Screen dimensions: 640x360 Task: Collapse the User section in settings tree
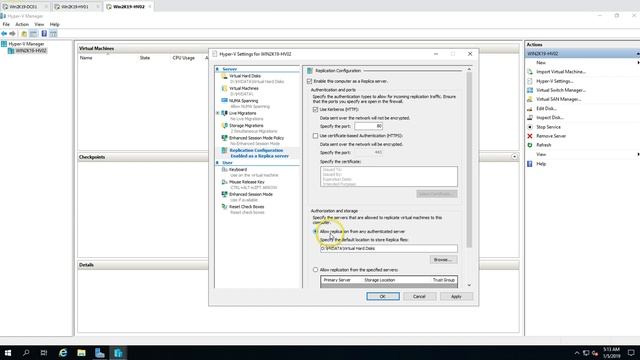[218, 163]
